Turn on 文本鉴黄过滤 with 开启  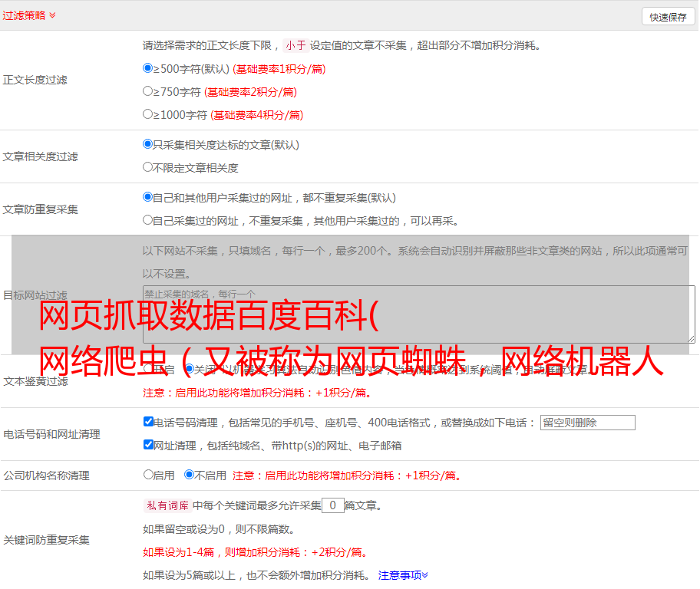point(148,370)
